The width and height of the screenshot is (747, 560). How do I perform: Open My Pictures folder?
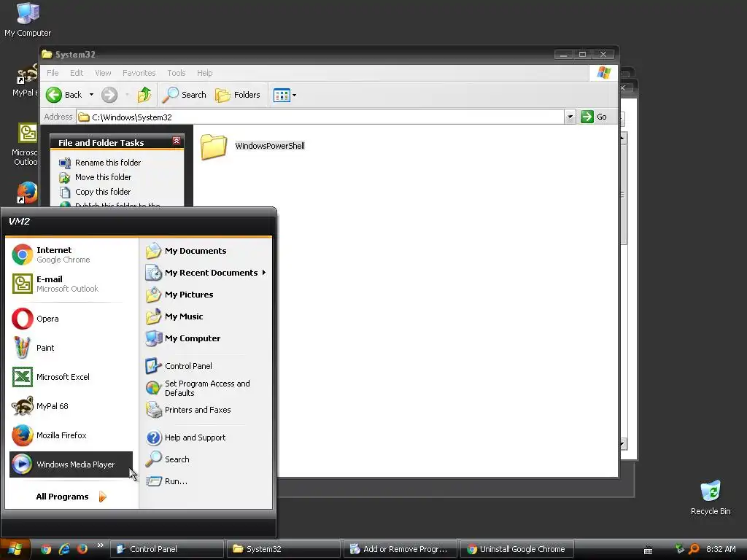(x=206, y=295)
